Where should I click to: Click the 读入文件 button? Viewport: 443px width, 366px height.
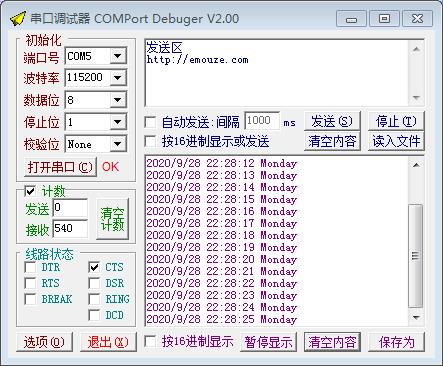coord(396,141)
